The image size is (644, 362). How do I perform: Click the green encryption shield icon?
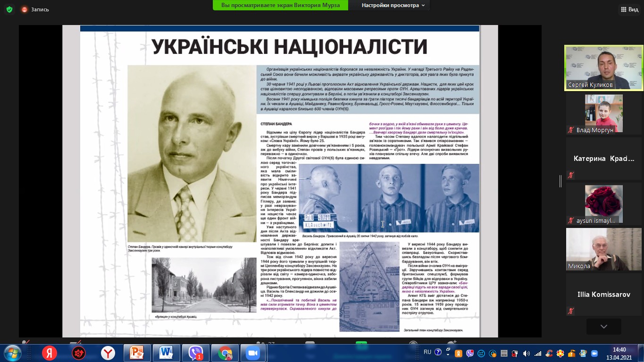9,9
